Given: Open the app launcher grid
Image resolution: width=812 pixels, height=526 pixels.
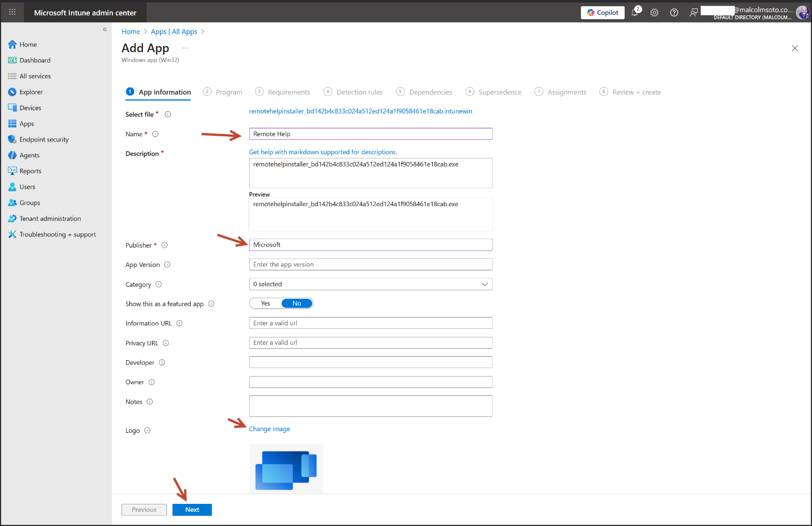Looking at the screenshot, I should tap(12, 12).
